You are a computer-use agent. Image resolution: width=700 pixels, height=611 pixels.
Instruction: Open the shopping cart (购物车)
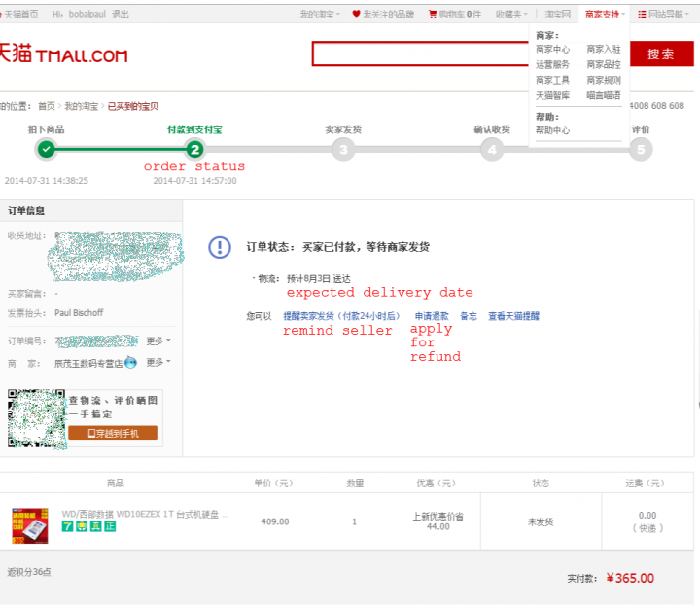coord(454,15)
